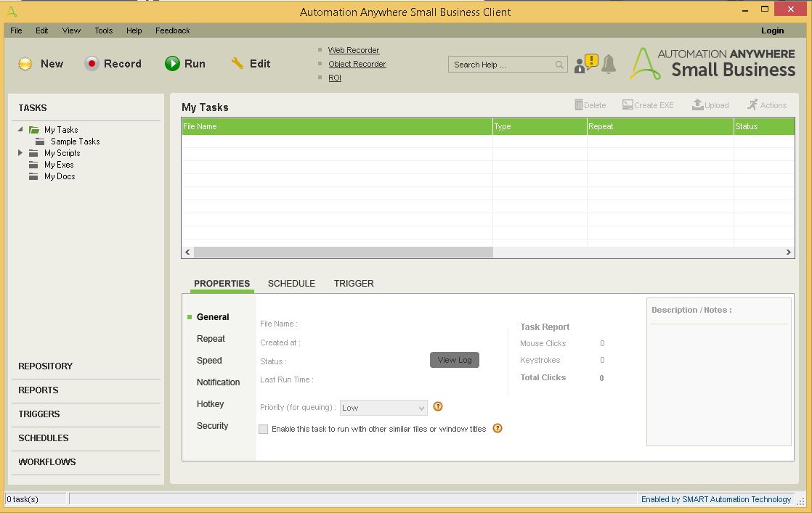Click the Record icon to record a task
Screen dimensions: 812x513
click(93, 64)
